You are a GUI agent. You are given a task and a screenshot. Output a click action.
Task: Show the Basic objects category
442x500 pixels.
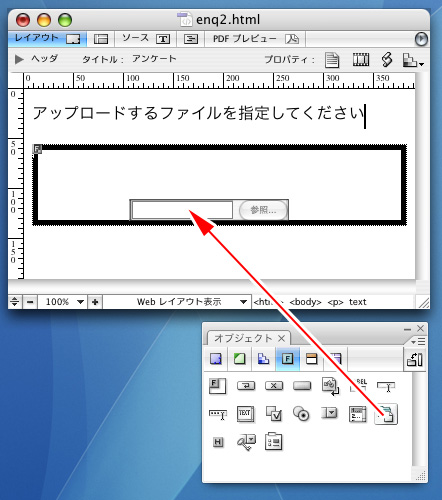coord(216,359)
